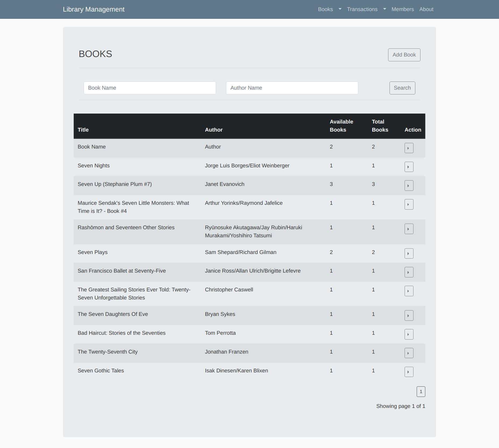Focus the Author Name search field
Image resolution: width=499 pixels, height=448 pixels.
click(292, 88)
